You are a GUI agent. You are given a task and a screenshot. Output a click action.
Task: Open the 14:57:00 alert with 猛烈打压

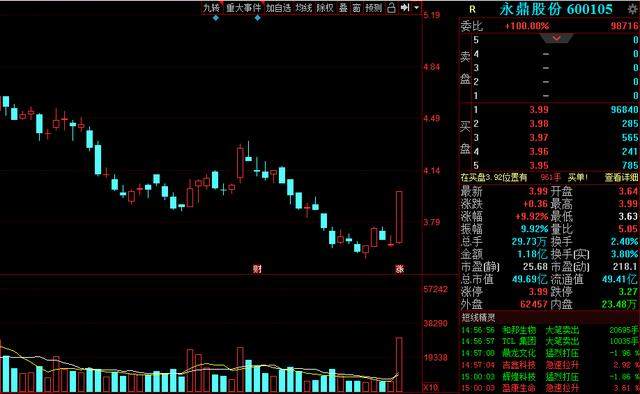[549, 353]
